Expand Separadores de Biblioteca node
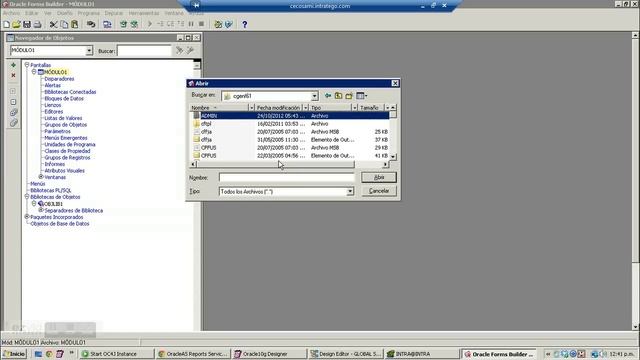This screenshot has height=360, width=640. (41, 210)
